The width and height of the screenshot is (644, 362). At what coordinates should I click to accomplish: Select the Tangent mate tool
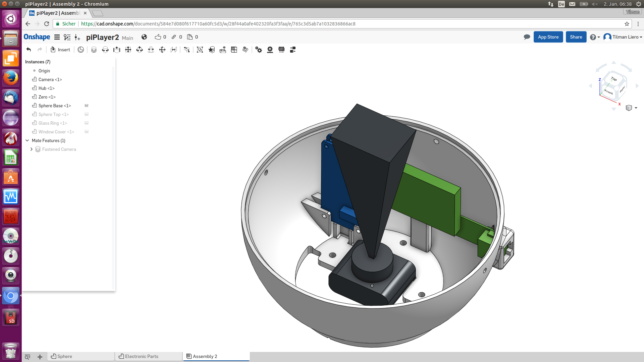187,50
